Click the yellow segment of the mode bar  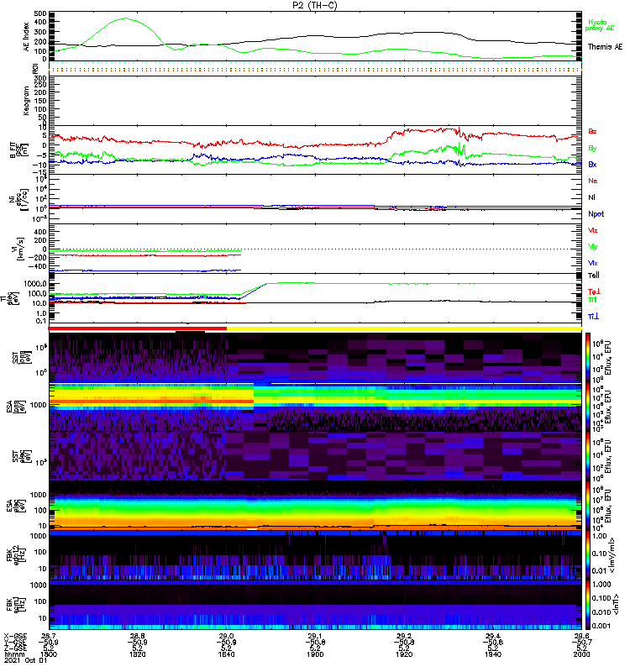pyautogui.click(x=404, y=328)
